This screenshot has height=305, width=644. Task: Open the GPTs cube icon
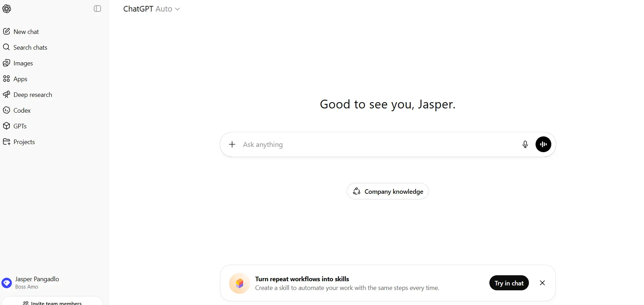(x=7, y=126)
